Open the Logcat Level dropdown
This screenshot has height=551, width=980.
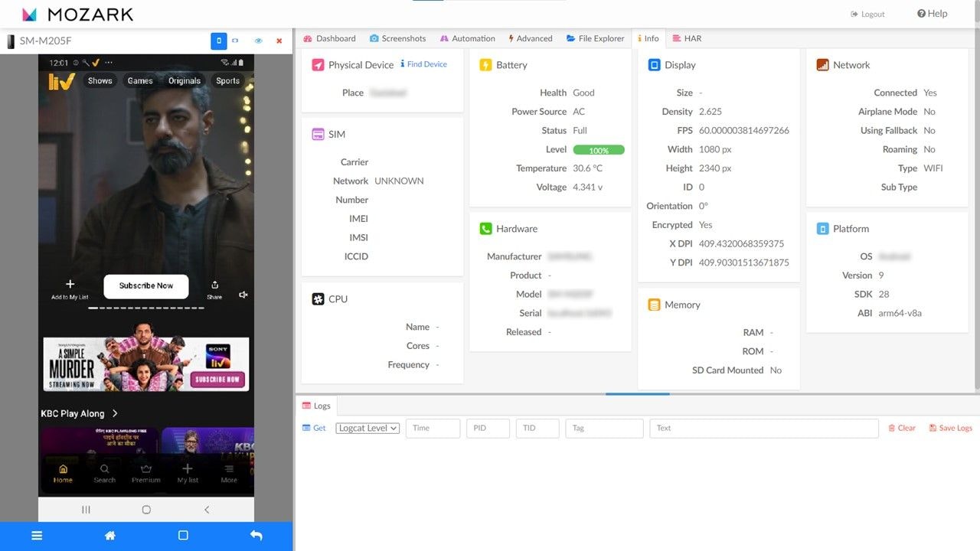pos(367,428)
